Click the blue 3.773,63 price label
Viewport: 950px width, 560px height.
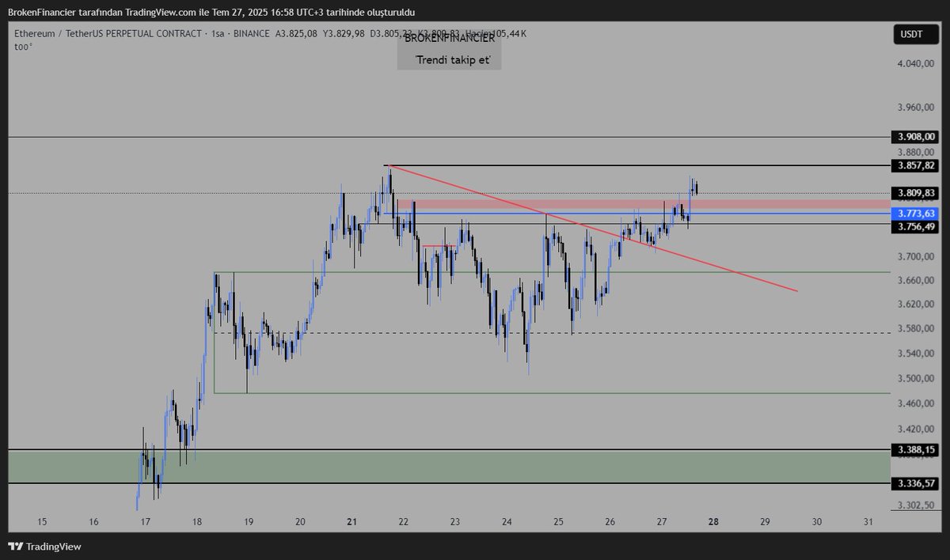click(914, 214)
